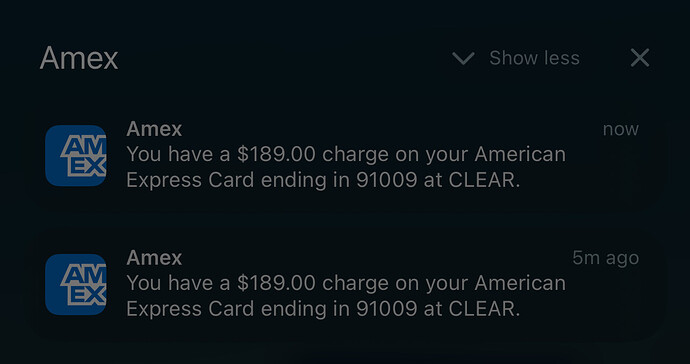This screenshot has width=690, height=364.
Task: Dismiss the Amex notification group with the X
Action: click(640, 58)
